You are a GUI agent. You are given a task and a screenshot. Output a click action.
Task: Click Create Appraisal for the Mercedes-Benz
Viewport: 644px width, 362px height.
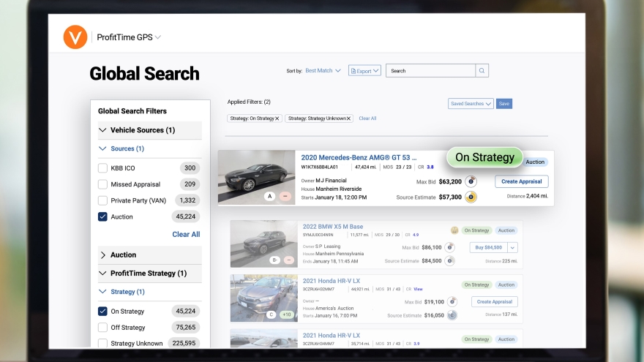[521, 181]
